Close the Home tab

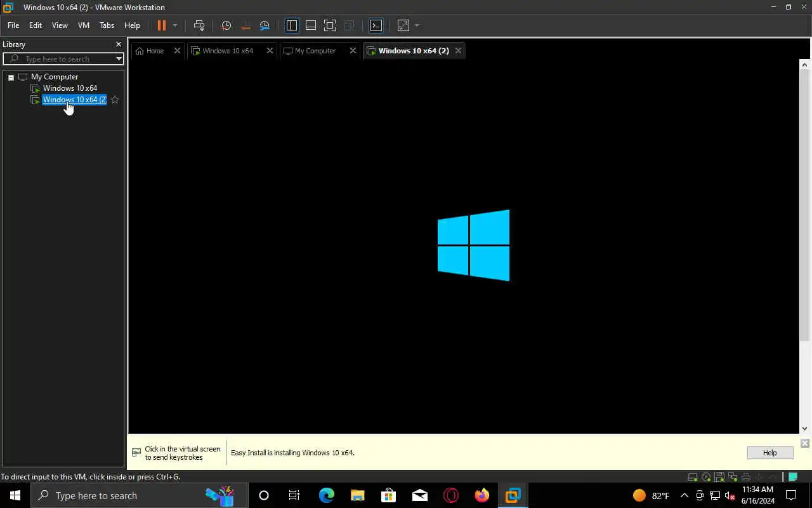pos(177,51)
